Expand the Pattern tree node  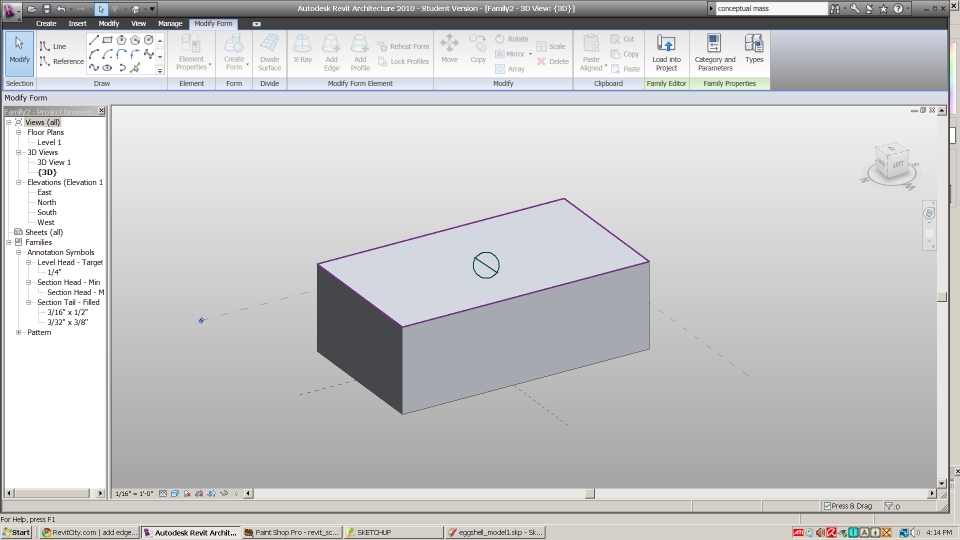tap(19, 332)
